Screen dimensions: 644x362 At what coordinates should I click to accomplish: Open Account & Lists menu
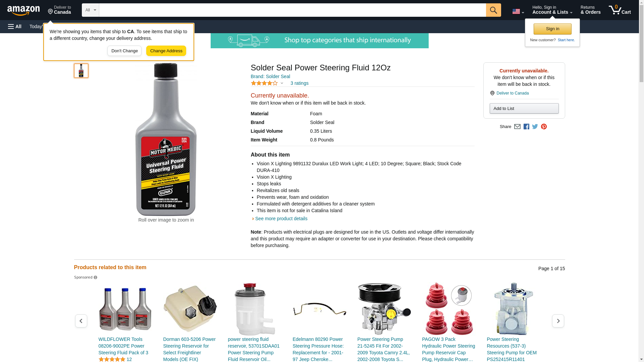552,10
